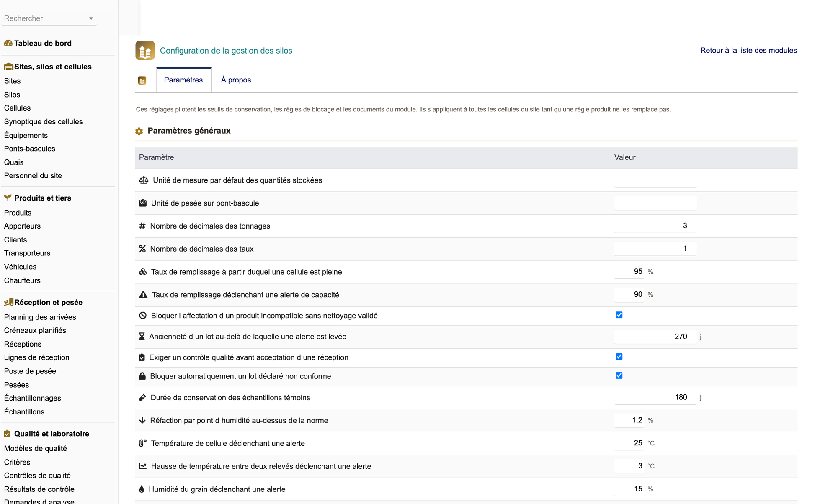Click the eraser icon for échantillons témoins
Viewport: 815px width, 504px height.
142,398
